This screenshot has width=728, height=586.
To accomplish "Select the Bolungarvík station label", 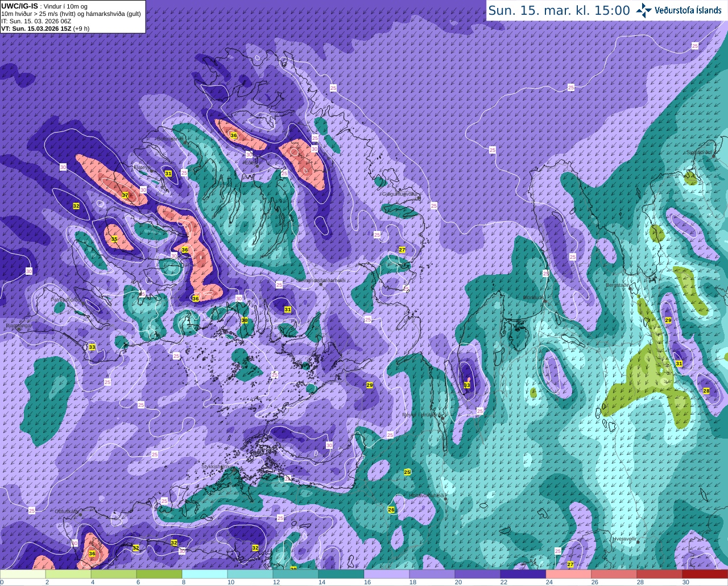I will point(170,138).
